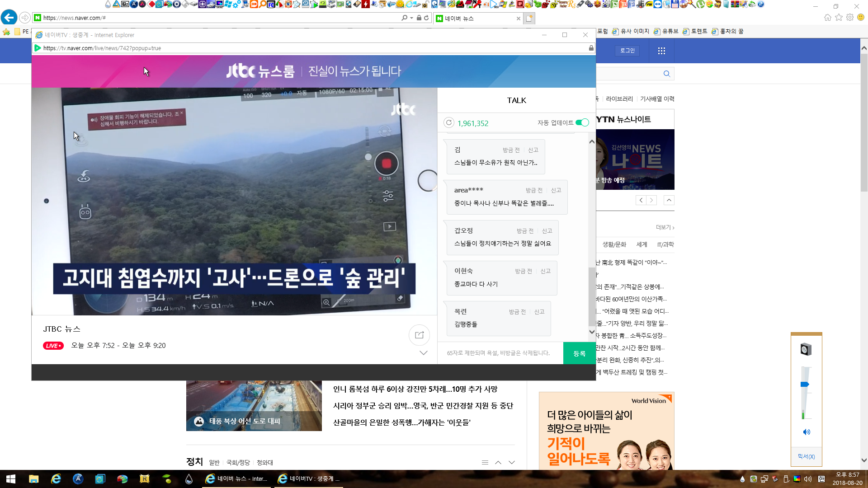The width and height of the screenshot is (868, 488).
Task: Open File Explorer from taskbar
Action: (34, 479)
